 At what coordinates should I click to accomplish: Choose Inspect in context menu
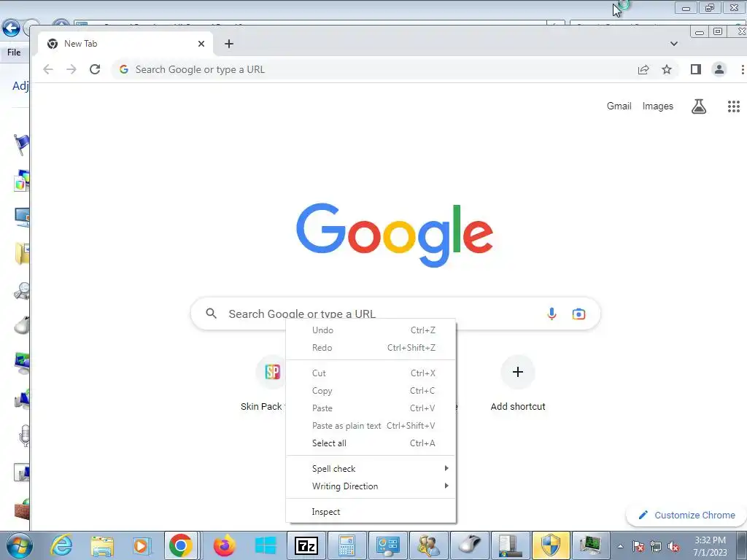tap(371, 512)
